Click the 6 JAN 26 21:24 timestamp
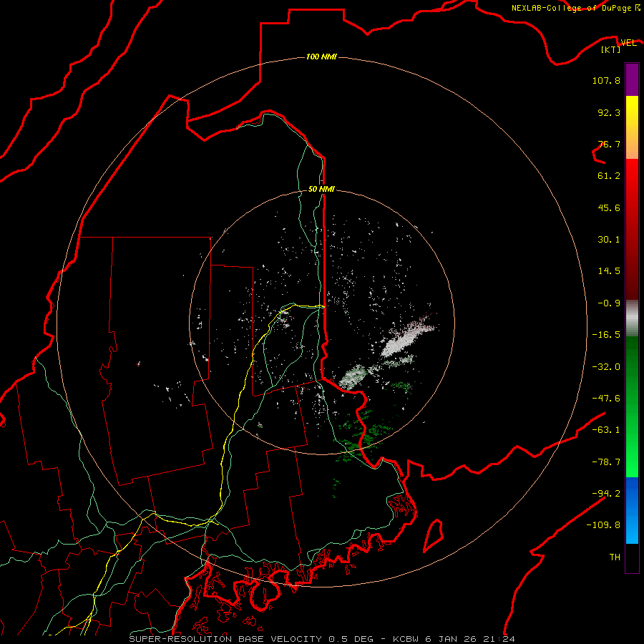Viewport: 644px width, 644px height. click(472, 639)
